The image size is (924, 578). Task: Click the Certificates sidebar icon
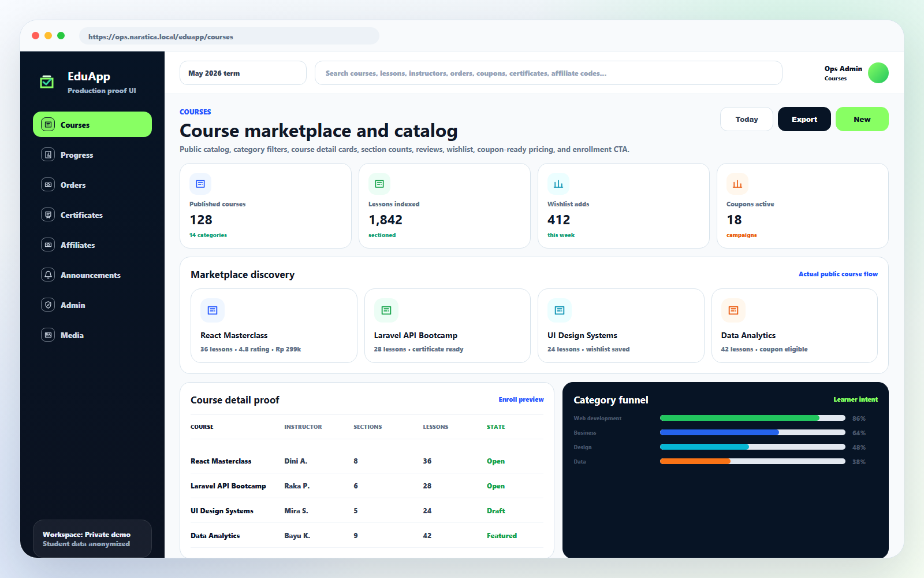(x=49, y=215)
